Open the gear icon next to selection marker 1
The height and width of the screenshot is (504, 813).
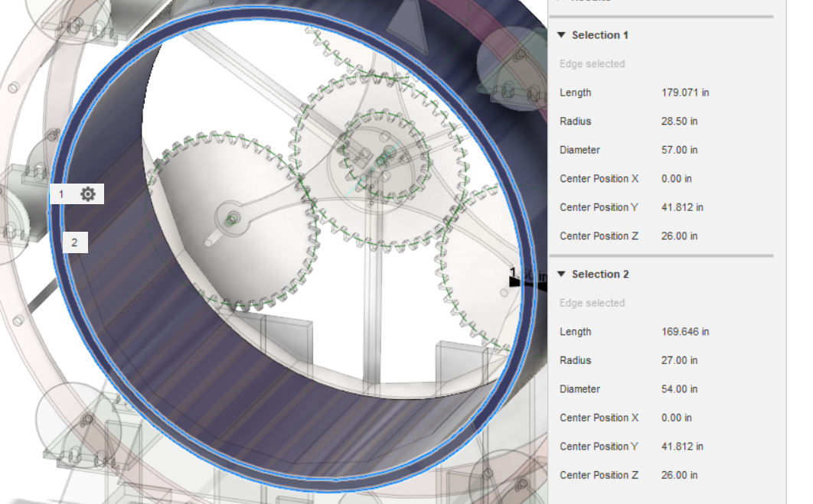(x=88, y=194)
